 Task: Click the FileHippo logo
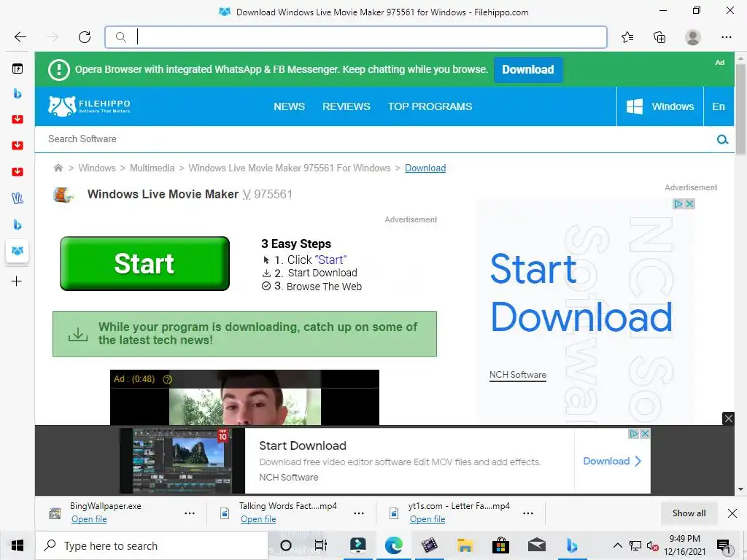pyautogui.click(x=89, y=106)
